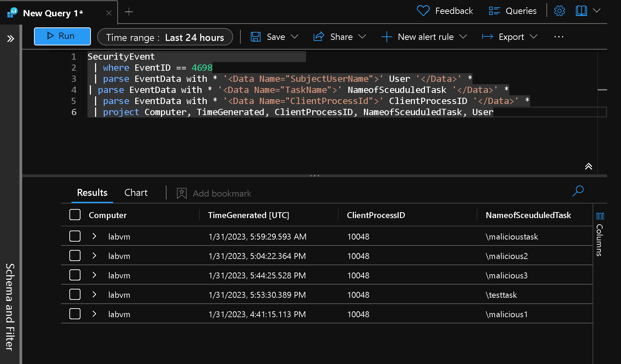621x364 pixels.
Task: Expand the 5:59:29.593 AM result row
Action: tap(94, 236)
